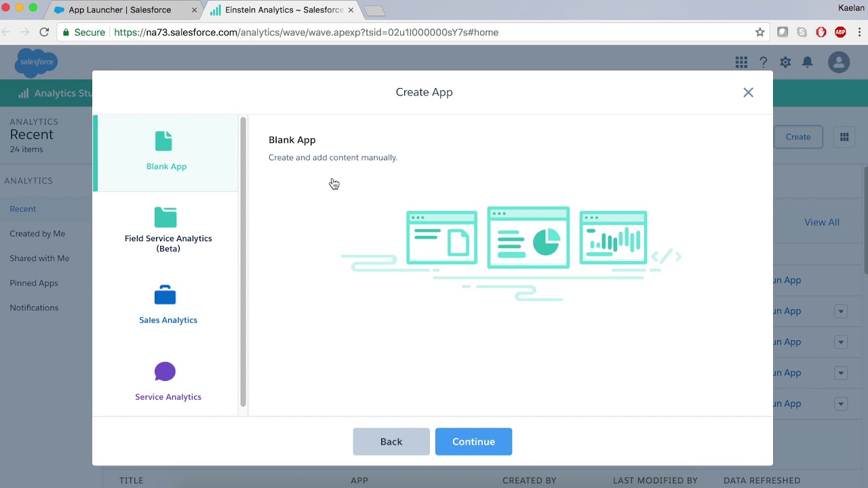Close the App Launcher browser tab

195,10
